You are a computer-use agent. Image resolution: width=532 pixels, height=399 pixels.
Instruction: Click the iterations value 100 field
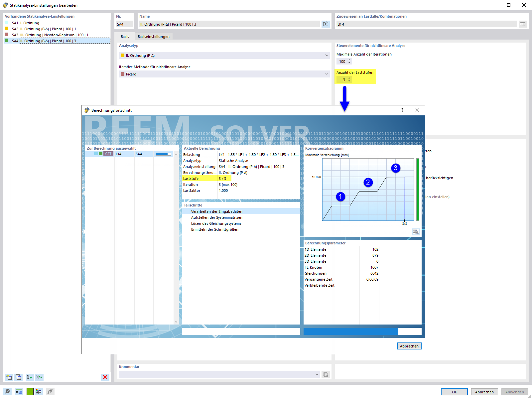click(x=342, y=62)
